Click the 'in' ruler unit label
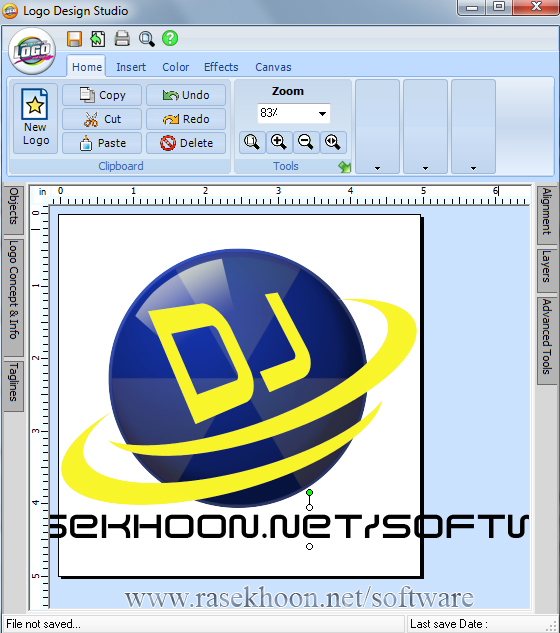 [42, 192]
